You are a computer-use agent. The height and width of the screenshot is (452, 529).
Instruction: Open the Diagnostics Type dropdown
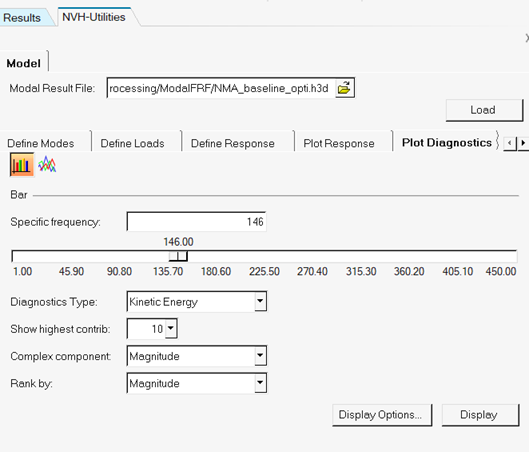pyautogui.click(x=260, y=301)
